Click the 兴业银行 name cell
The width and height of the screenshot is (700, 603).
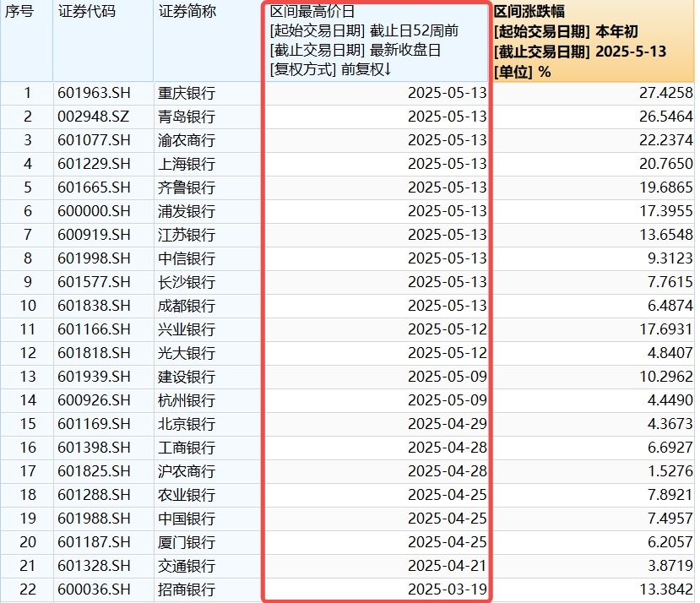187,329
